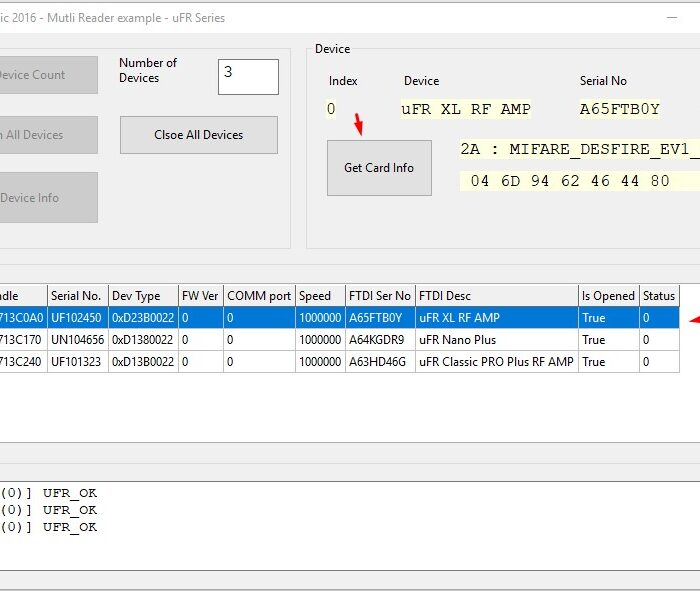The image size is (700, 591).
Task: Click FTDI serial cell A65FTB0Y in table
Action: 380,318
